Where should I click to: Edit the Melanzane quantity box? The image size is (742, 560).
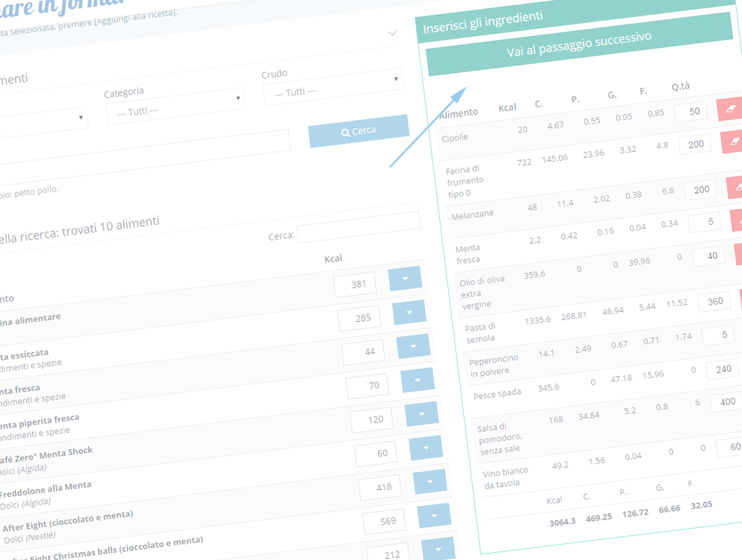tap(701, 190)
